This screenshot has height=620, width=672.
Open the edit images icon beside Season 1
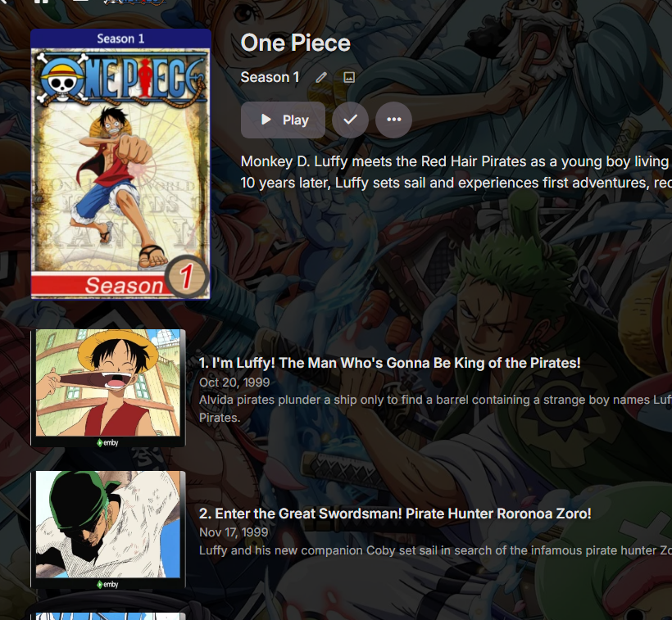[349, 78]
